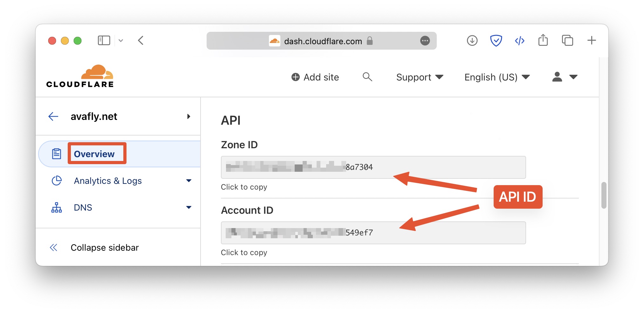Click the Collapse sidebar double-chevron icon
The width and height of the screenshot is (644, 313).
(53, 247)
